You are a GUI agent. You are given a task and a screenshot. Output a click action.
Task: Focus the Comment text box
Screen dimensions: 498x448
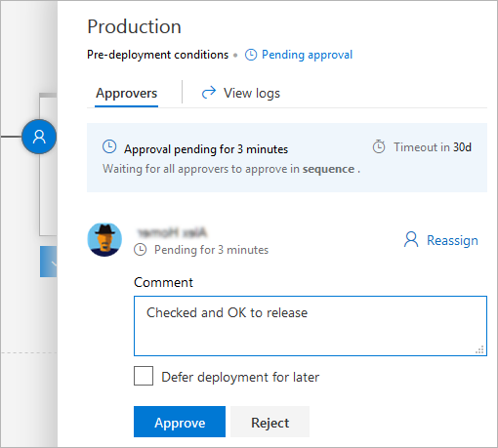[x=311, y=326]
